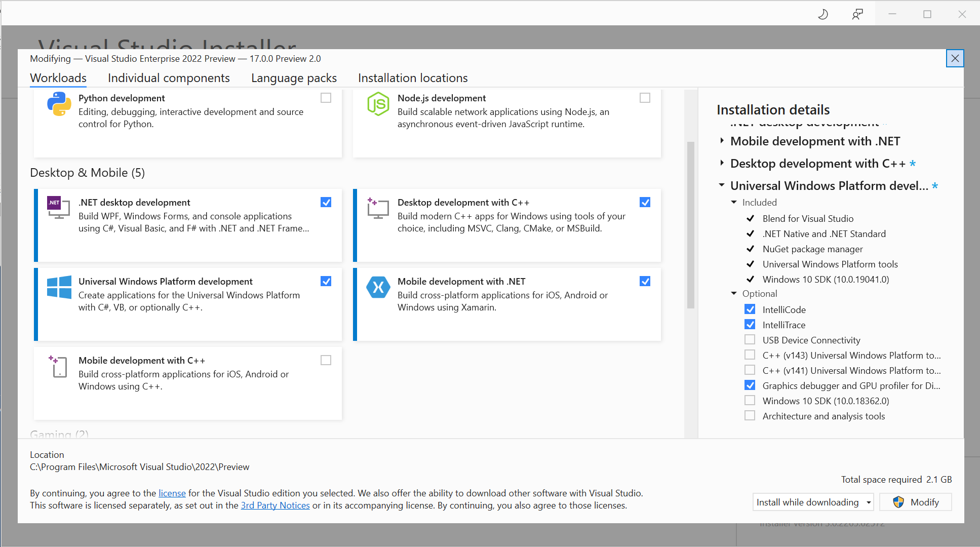This screenshot has height=547, width=980.
Task: Click the Desktop development with C++ icon
Action: click(x=377, y=208)
